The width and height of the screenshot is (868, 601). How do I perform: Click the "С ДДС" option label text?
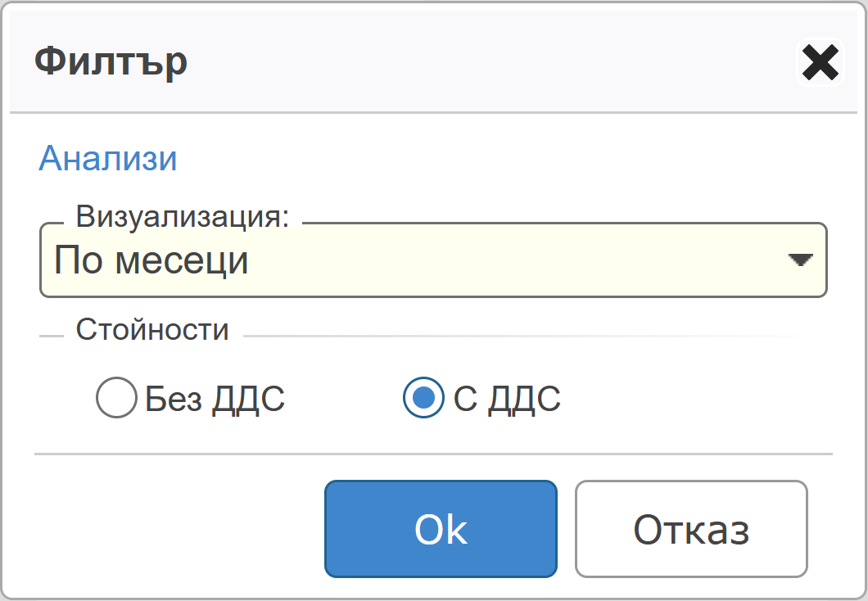507,400
